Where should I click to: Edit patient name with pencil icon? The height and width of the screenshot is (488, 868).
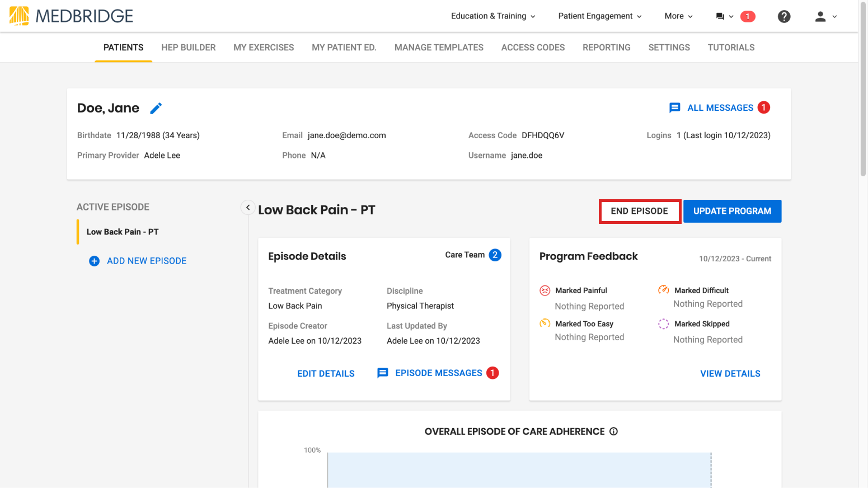click(x=156, y=108)
